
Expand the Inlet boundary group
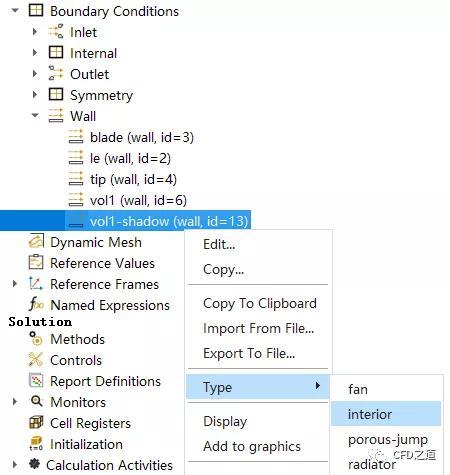(x=35, y=32)
